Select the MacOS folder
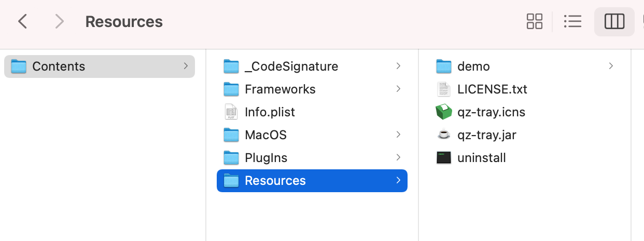 tap(265, 135)
